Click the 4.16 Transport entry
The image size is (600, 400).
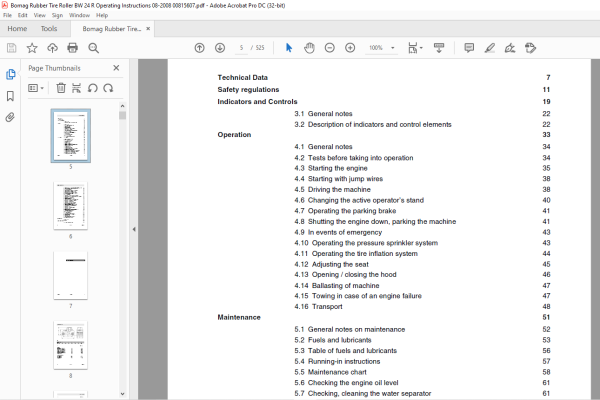pyautogui.click(x=318, y=307)
